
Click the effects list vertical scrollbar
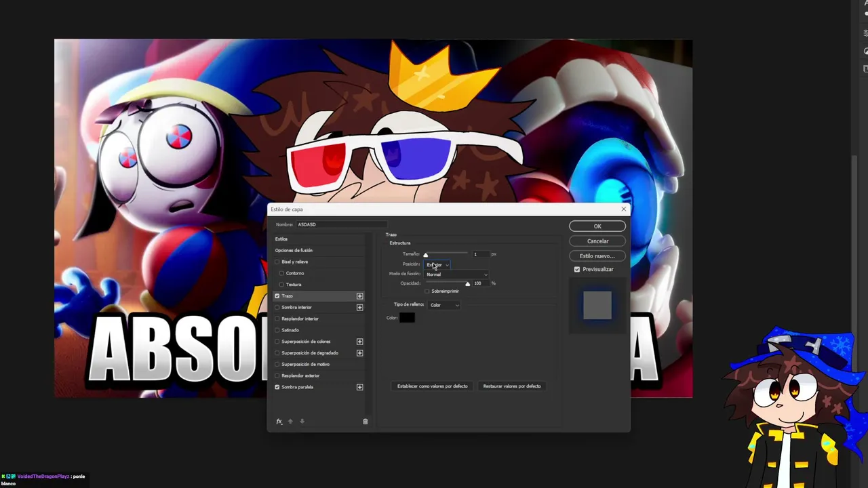(x=368, y=324)
